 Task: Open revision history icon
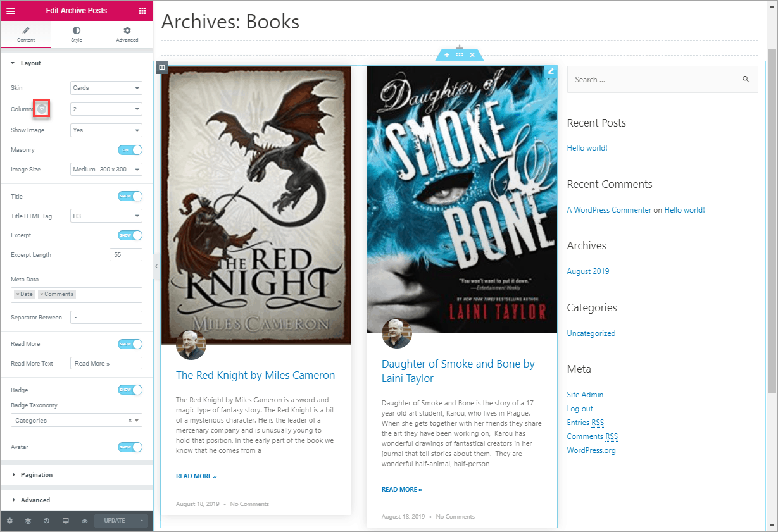click(x=46, y=521)
